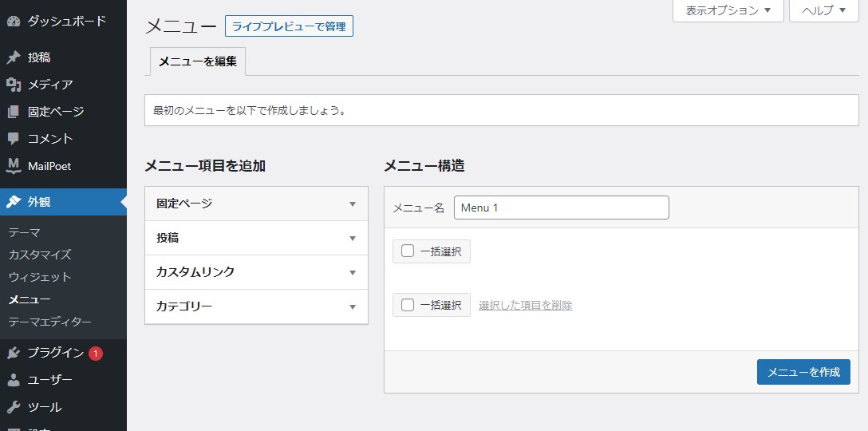868x431 pixels.
Task: Open the 表示オプション dropdown
Action: point(728,10)
